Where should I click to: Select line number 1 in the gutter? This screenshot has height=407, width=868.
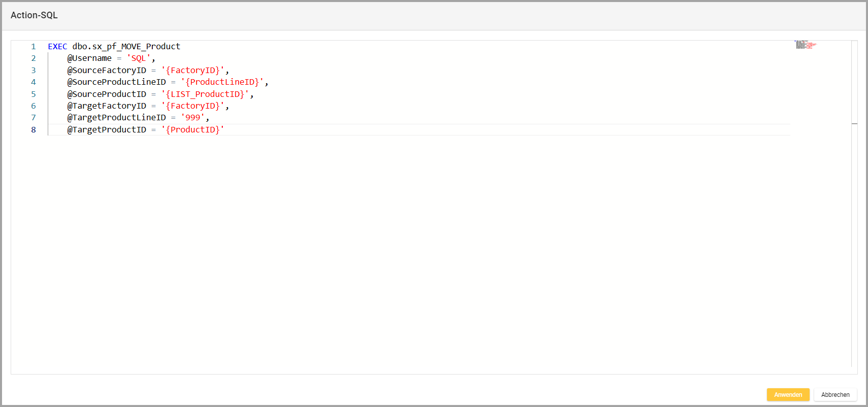tap(34, 47)
